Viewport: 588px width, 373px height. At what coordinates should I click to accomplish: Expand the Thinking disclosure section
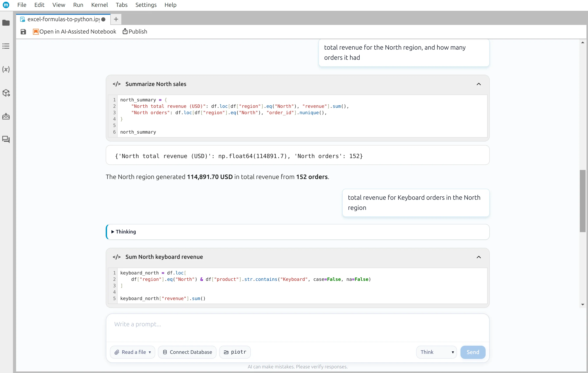click(x=124, y=232)
